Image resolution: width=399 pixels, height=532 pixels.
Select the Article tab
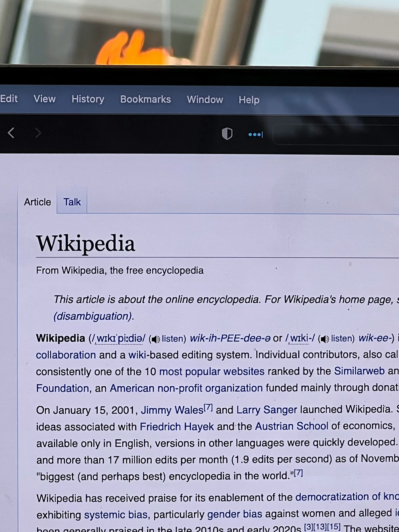pos(37,202)
